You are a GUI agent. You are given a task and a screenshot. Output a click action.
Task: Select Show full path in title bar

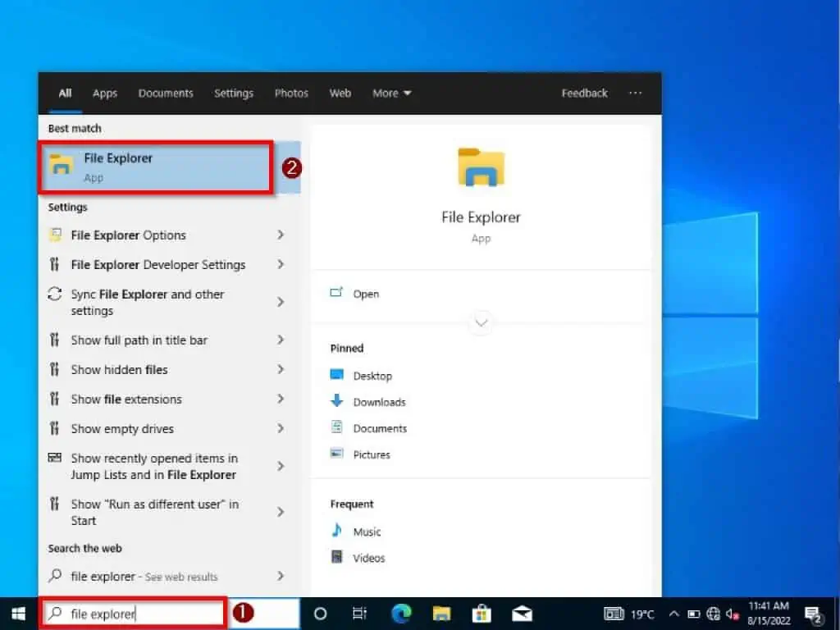click(x=139, y=340)
